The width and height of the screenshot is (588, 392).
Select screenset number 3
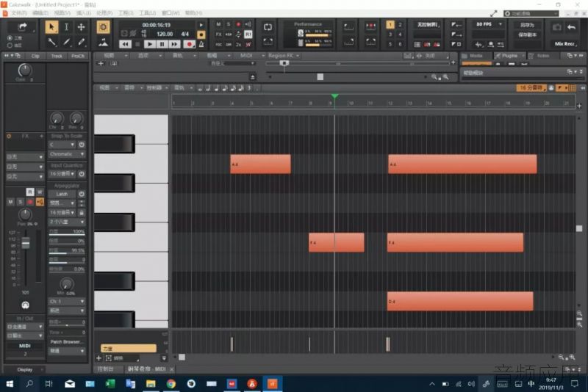390,35
